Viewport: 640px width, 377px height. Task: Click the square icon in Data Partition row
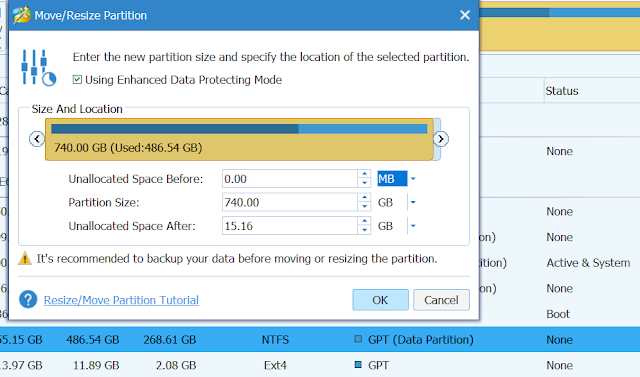(x=358, y=339)
